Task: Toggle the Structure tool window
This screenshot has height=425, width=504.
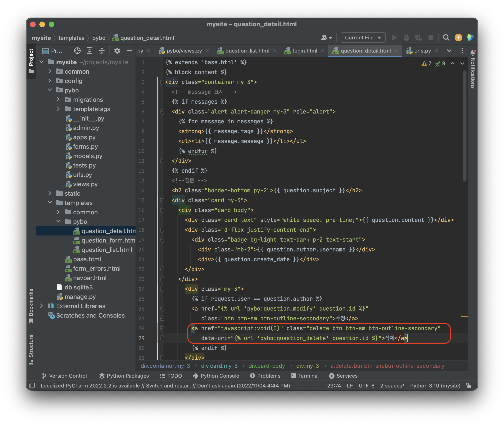Action: pos(31,349)
